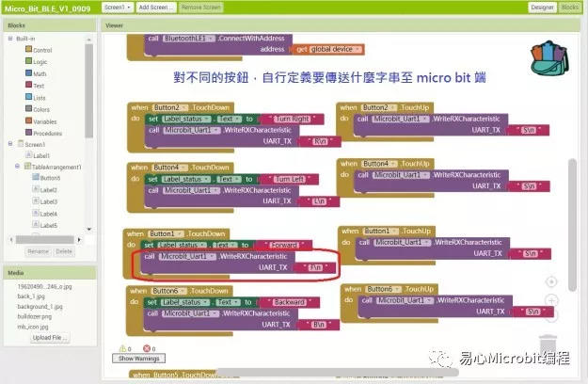Click the Show Warnings button
Image resolution: width=588 pixels, height=384 pixels.
click(137, 359)
